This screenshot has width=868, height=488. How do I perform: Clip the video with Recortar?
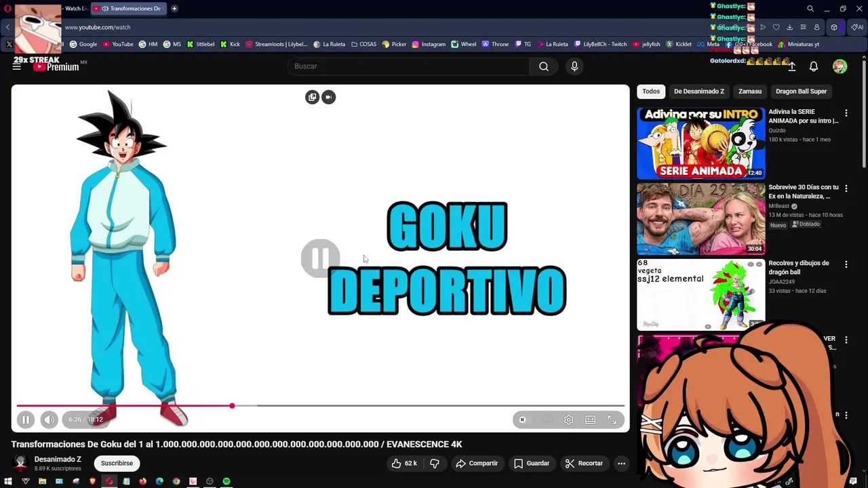[584, 464]
